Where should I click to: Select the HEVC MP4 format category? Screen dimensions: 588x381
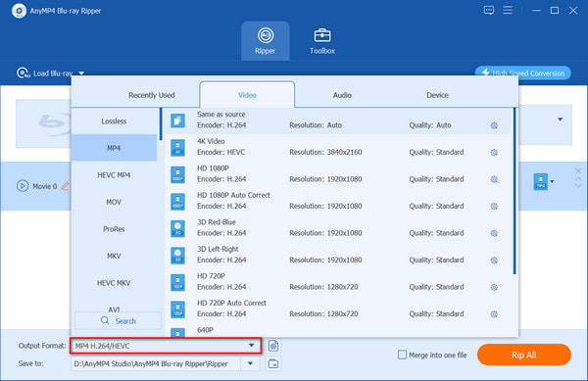(x=114, y=175)
